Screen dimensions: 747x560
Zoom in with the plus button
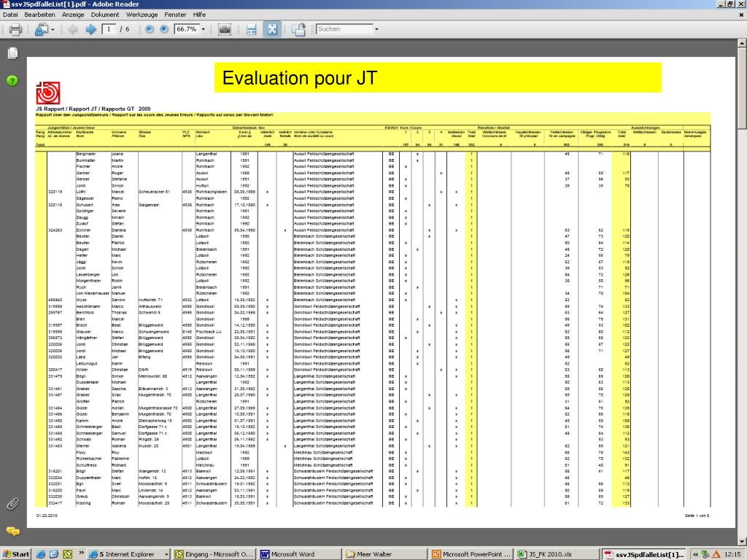pos(164,29)
